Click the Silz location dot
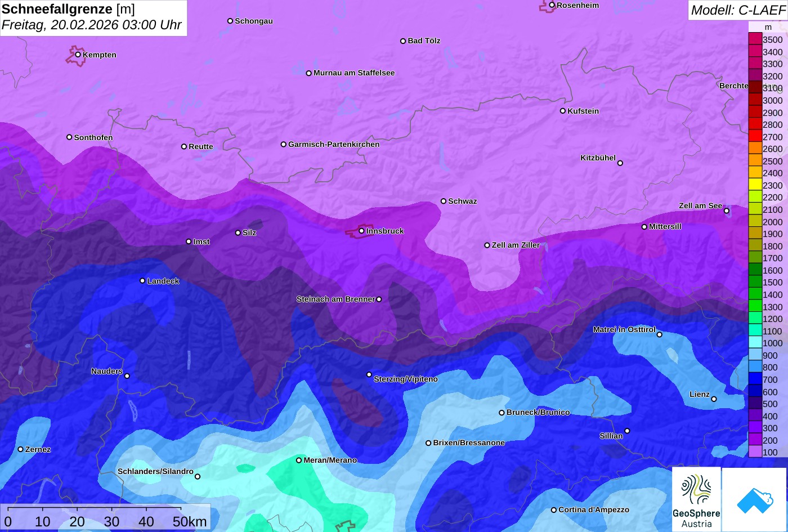 click(x=238, y=233)
